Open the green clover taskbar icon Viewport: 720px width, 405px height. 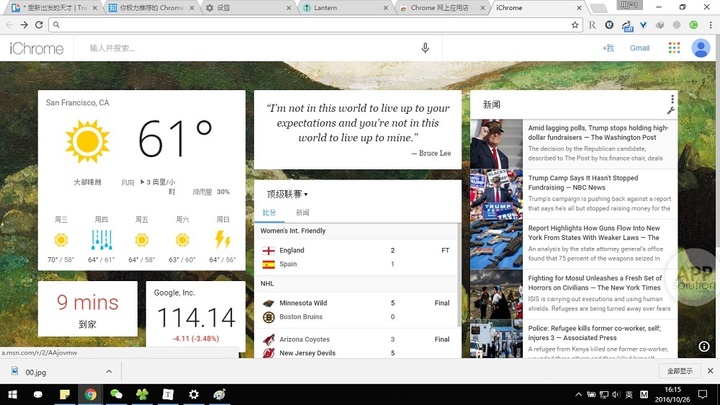(142, 394)
